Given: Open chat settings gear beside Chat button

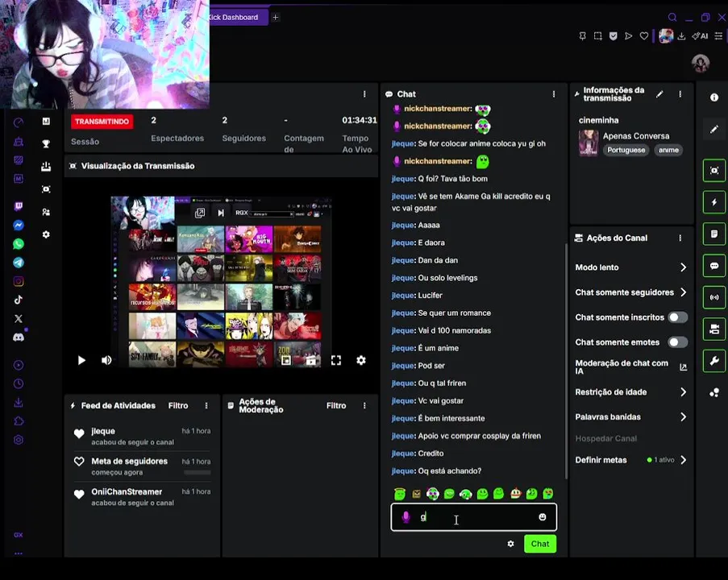Looking at the screenshot, I should pyautogui.click(x=510, y=544).
